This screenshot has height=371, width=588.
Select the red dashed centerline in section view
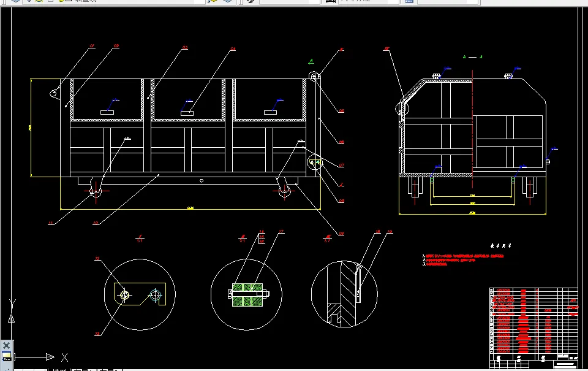[472, 128]
